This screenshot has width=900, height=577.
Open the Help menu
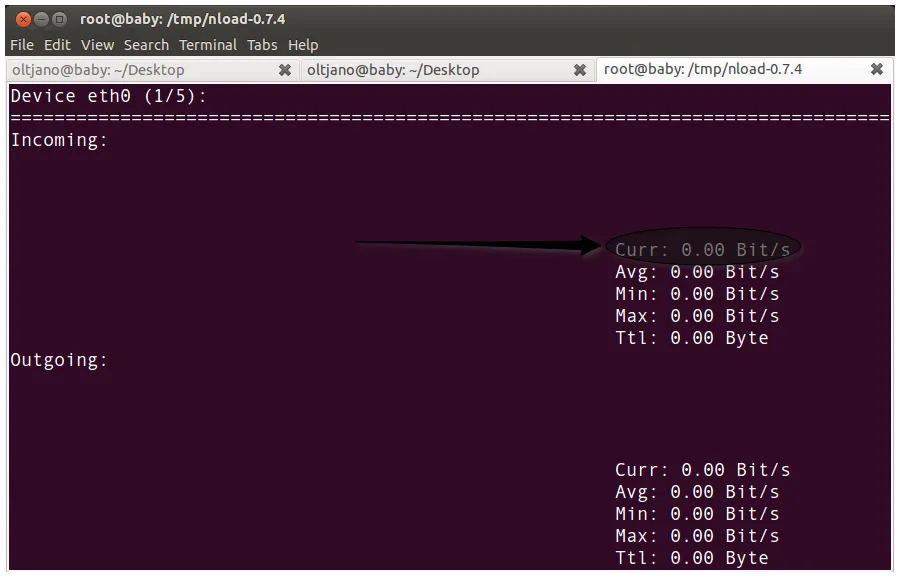(x=302, y=44)
